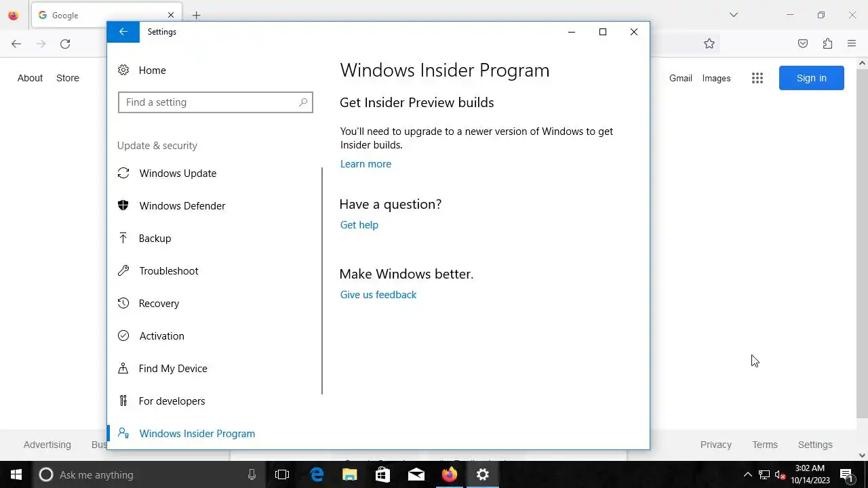Open Task View on the taskbar
The image size is (868, 488).
[x=282, y=474]
